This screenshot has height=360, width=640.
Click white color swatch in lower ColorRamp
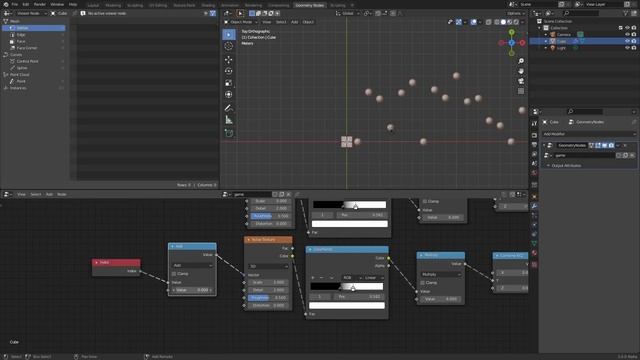(x=347, y=305)
